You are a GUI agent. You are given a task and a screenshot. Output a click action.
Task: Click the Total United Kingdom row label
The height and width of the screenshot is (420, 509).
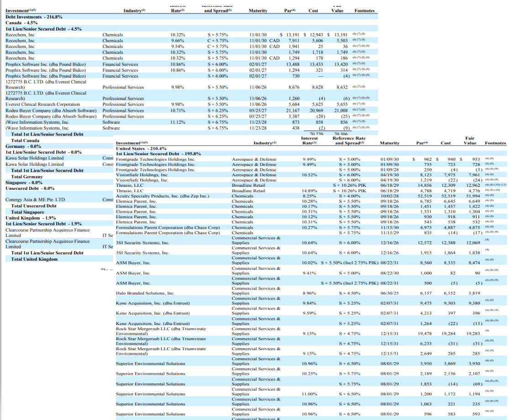pyautogui.click(x=34, y=259)
